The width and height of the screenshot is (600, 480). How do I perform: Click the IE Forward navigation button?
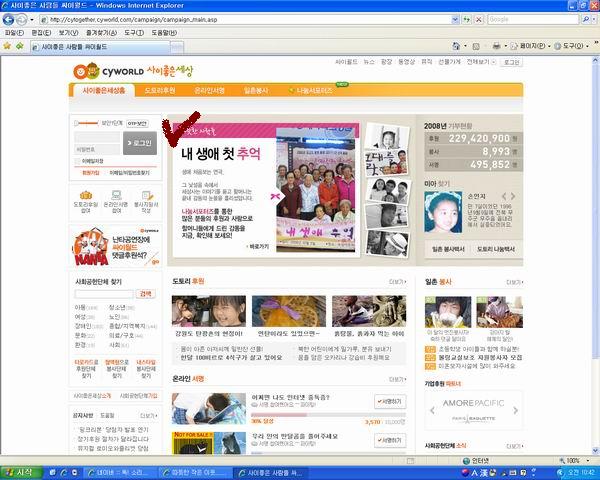point(22,19)
